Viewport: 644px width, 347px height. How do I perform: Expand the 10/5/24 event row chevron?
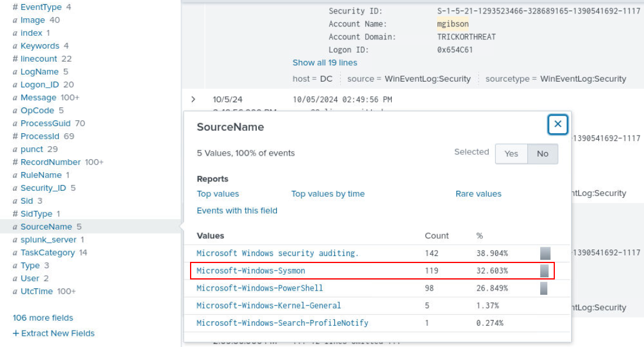coord(194,100)
